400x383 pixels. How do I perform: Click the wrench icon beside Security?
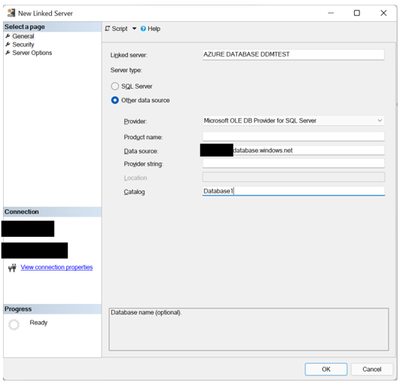click(x=8, y=44)
